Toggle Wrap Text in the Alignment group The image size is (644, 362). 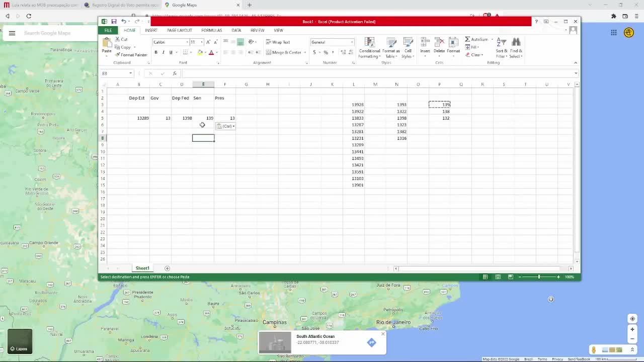[278, 42]
